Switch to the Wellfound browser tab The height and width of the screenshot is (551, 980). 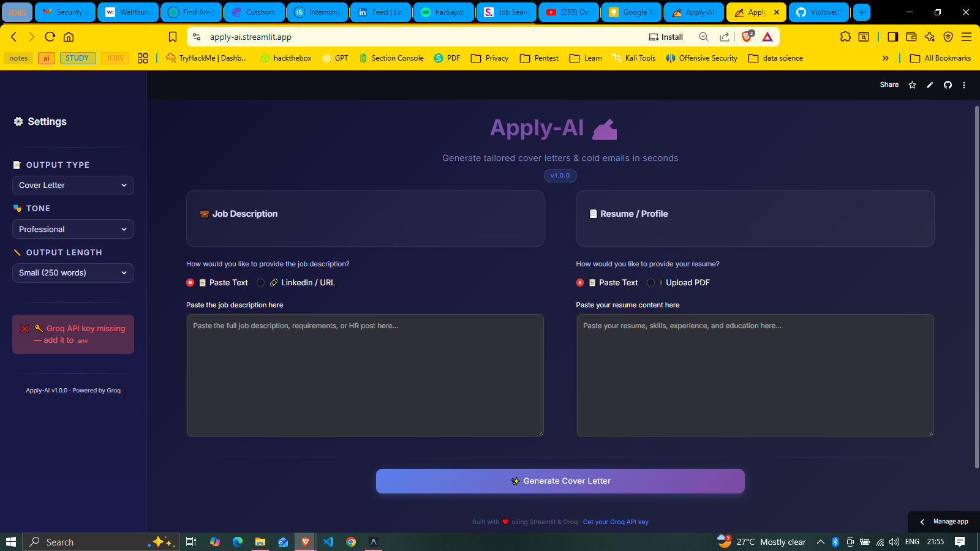coord(129,12)
